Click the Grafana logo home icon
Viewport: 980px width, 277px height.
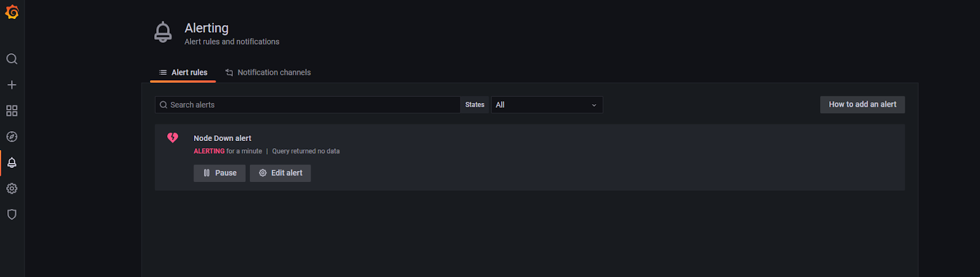[12, 12]
